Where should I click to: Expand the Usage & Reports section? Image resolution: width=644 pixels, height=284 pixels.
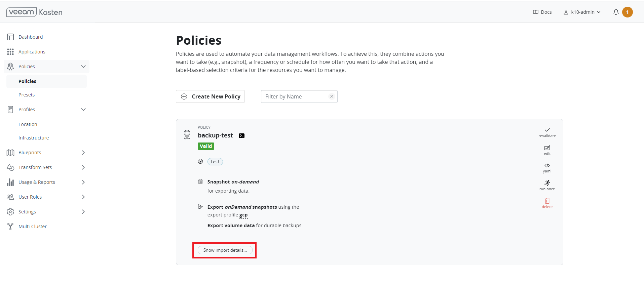click(x=83, y=182)
